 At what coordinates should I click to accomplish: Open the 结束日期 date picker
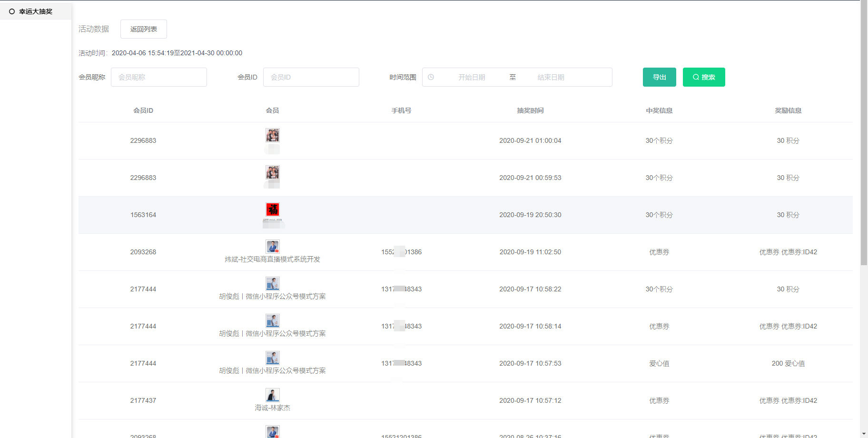click(551, 77)
